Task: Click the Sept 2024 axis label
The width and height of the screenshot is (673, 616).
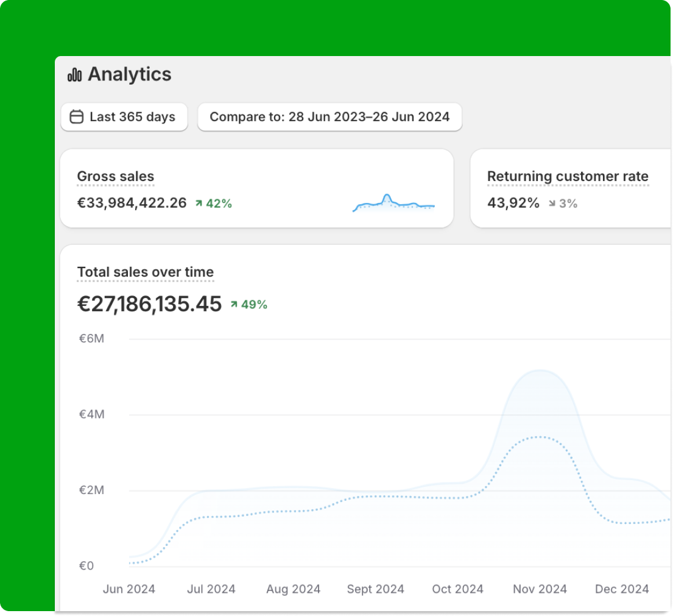Action: click(x=376, y=589)
